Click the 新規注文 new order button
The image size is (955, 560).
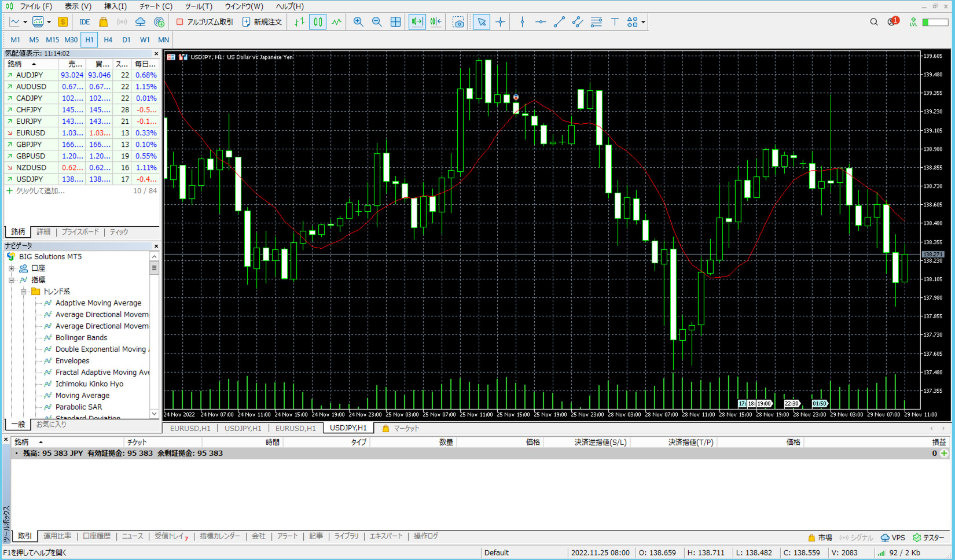click(x=262, y=22)
